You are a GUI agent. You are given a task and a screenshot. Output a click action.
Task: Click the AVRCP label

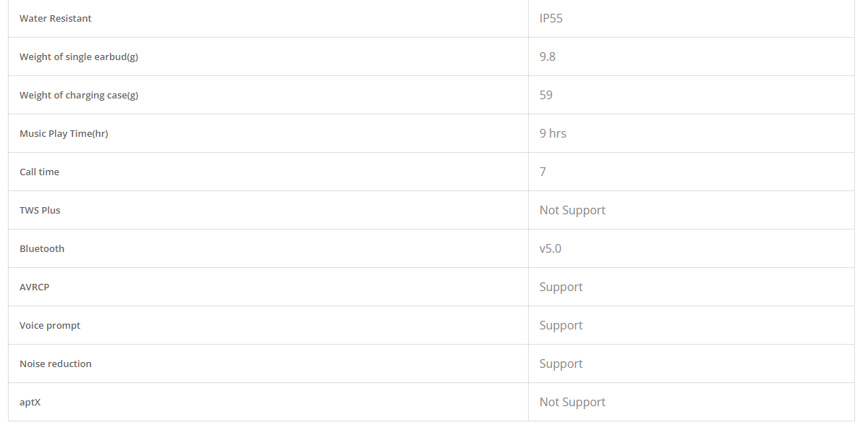(x=34, y=287)
